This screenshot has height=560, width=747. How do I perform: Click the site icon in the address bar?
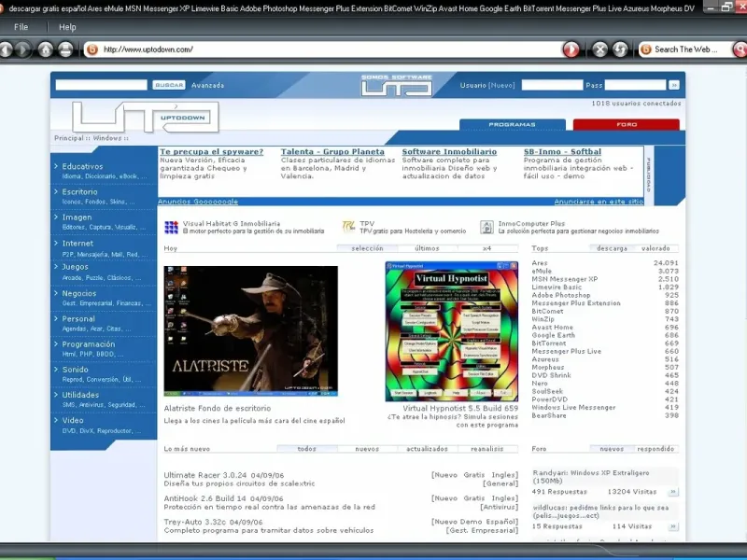92,49
